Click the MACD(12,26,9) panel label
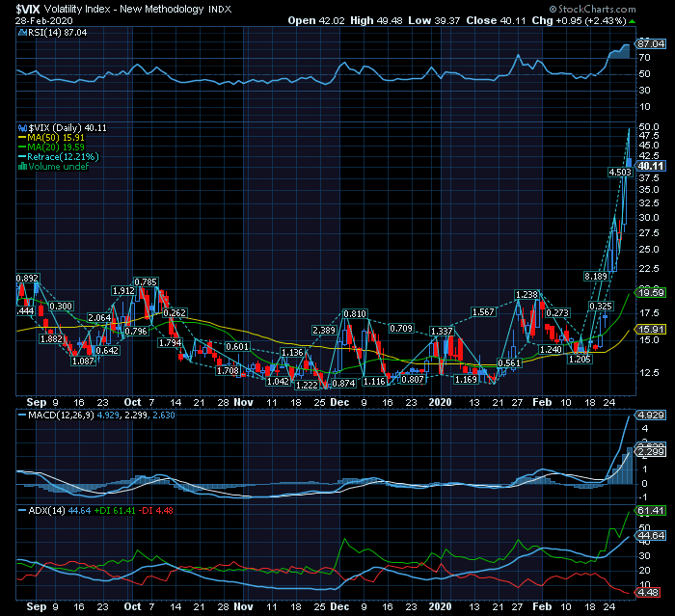The height and width of the screenshot is (616, 675). [61, 415]
